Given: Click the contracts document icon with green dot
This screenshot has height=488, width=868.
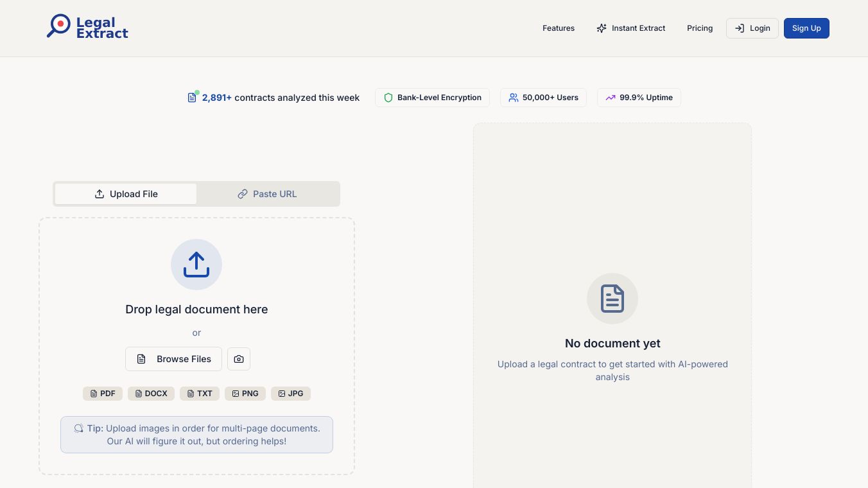Looking at the screenshot, I should tap(192, 98).
